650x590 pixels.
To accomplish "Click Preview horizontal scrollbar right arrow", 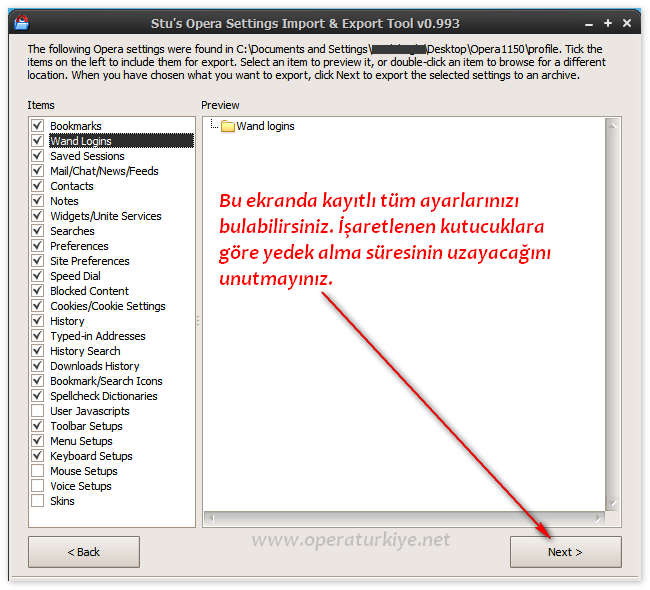I will [x=598, y=518].
